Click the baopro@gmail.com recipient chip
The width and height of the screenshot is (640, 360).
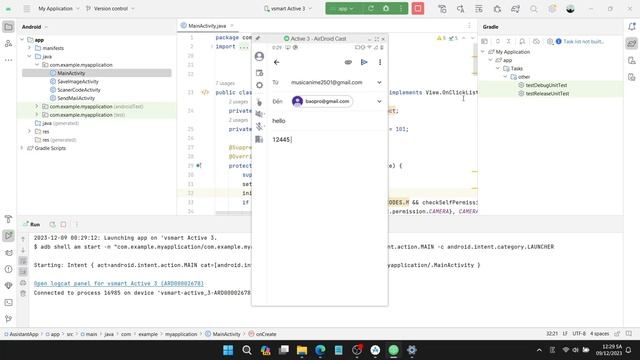point(322,101)
